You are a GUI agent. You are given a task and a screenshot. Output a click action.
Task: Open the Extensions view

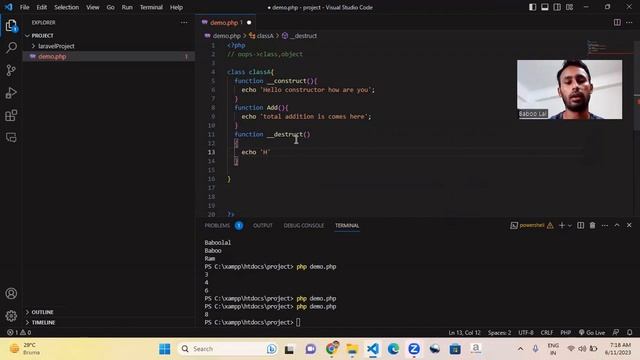[x=11, y=116]
